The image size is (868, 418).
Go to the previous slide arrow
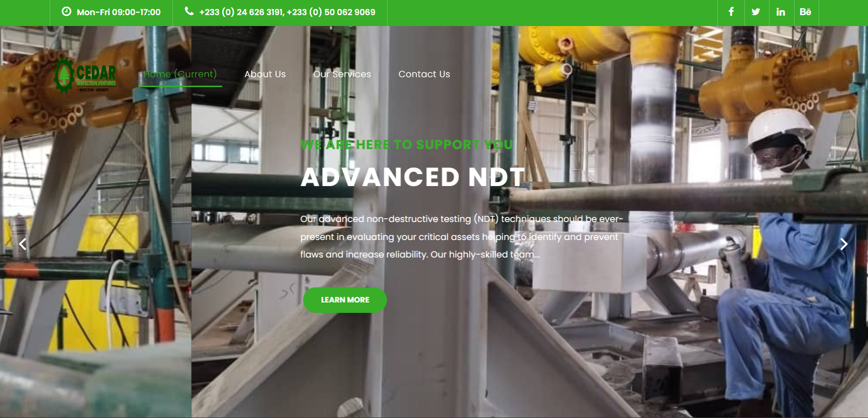coord(22,244)
